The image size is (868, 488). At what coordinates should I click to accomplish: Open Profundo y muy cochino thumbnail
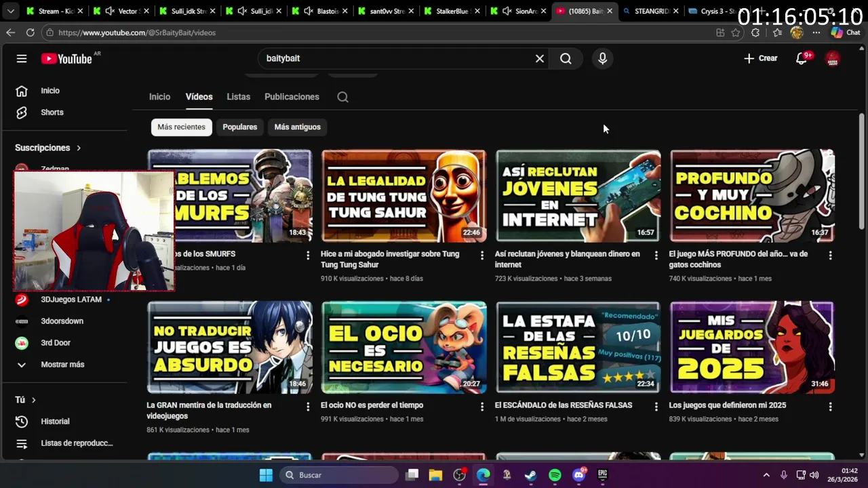[752, 196]
